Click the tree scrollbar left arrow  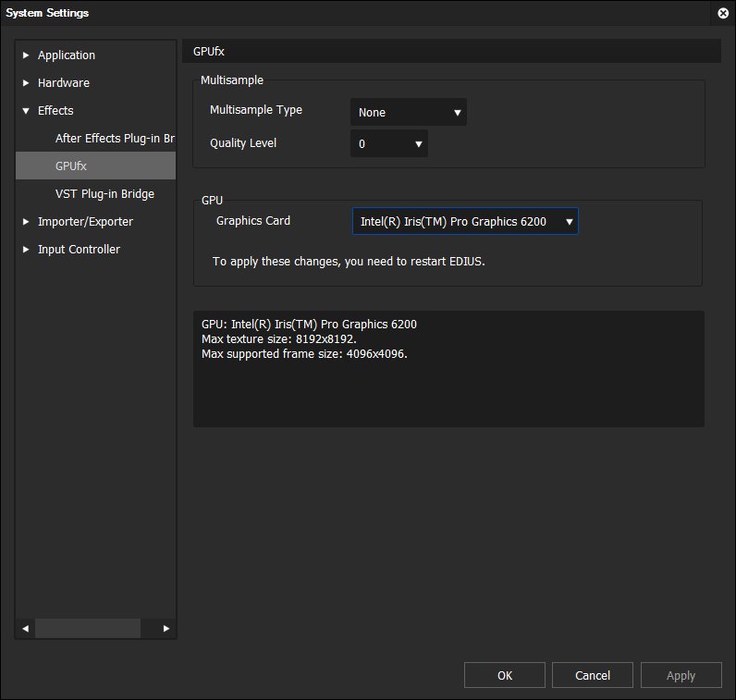pos(25,629)
